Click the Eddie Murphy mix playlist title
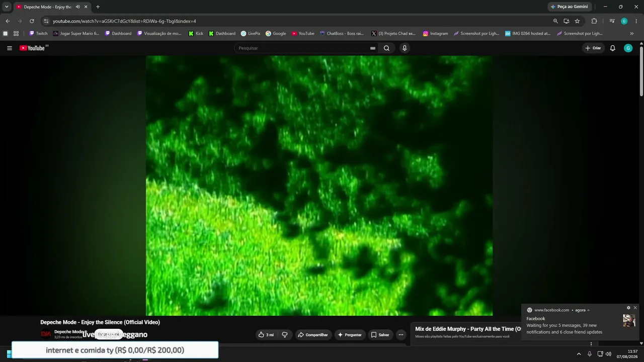Image resolution: width=644 pixels, height=362 pixels. [468, 329]
